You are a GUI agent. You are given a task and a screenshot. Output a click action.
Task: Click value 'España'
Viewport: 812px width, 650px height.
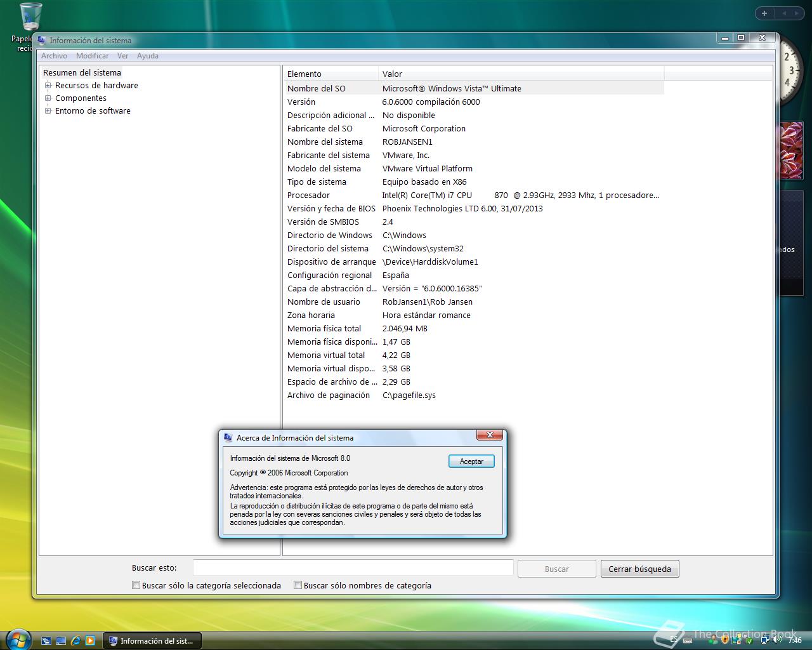395,275
